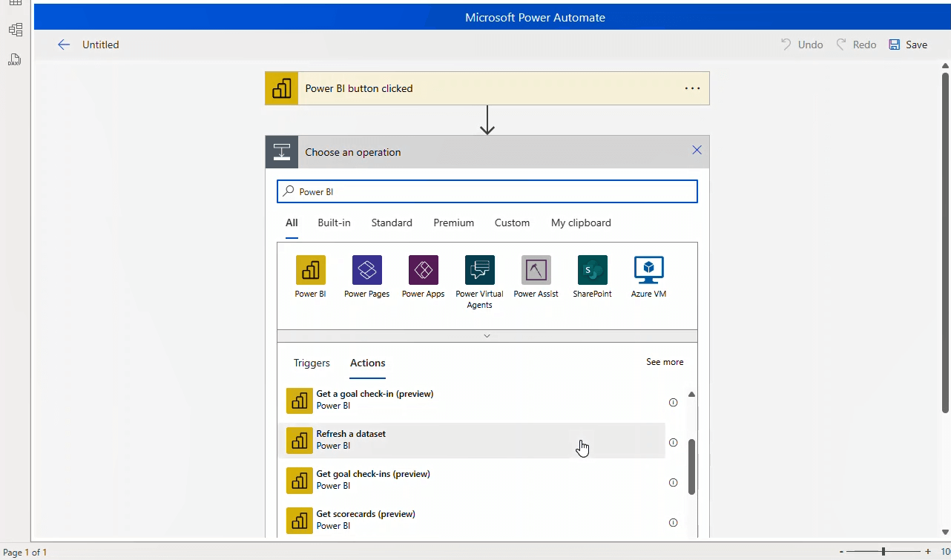This screenshot has height=560, width=951.
Task: Collapse the operation picker with the X
Action: click(697, 149)
